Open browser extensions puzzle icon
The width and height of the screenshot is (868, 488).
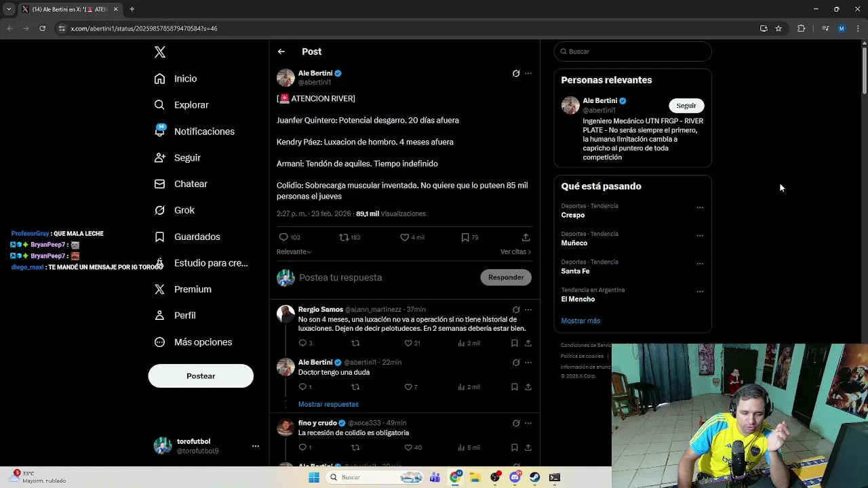point(801,28)
